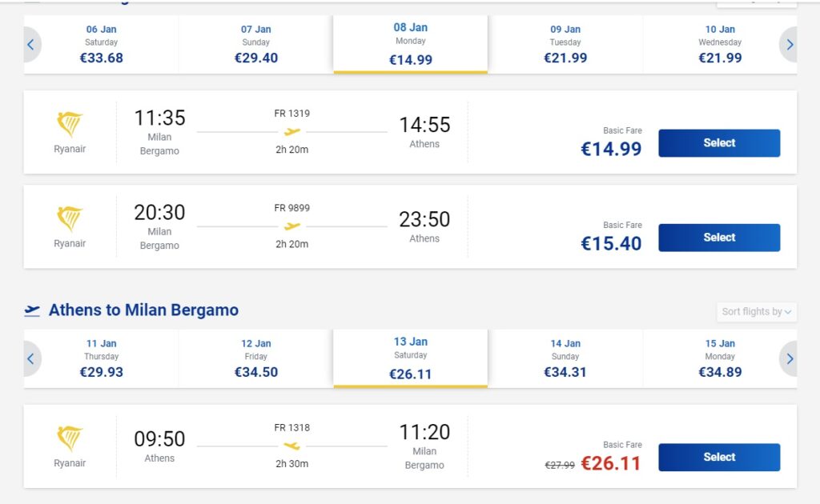This screenshot has width=820, height=504.
Task: Click the Ryanair logo on the 20:30 flight
Action: click(70, 218)
